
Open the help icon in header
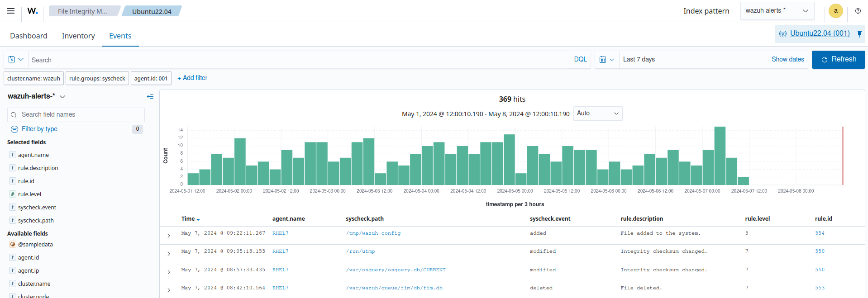(858, 11)
